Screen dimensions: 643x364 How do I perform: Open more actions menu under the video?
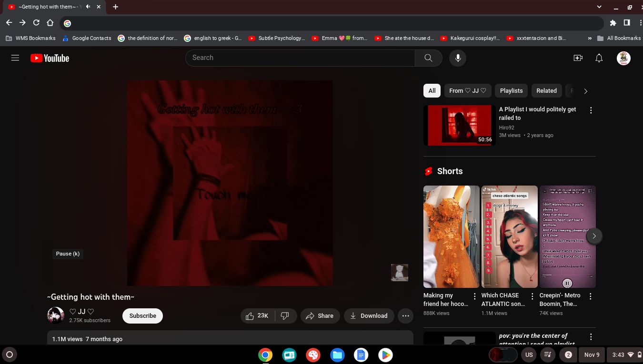point(405,316)
